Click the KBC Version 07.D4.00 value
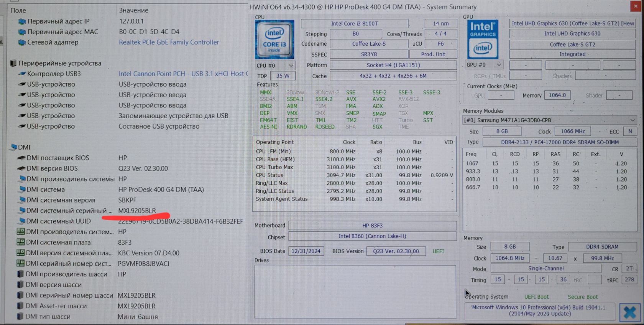 (x=149, y=253)
